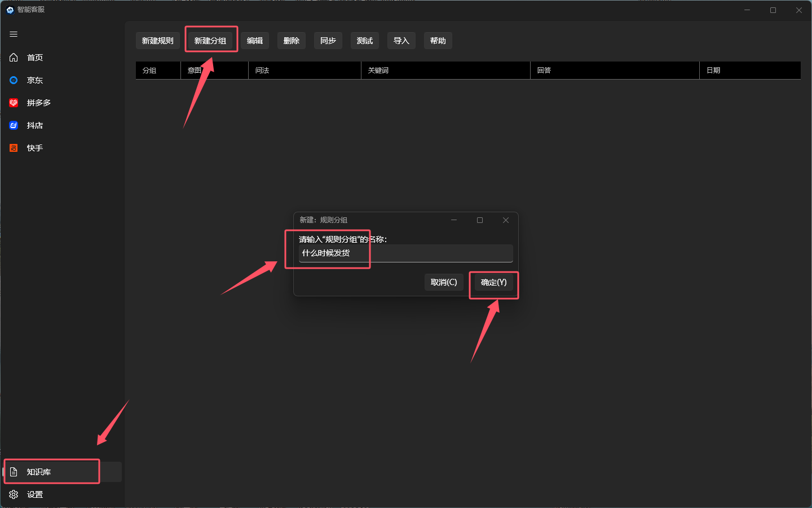Select the 京东 platform icon
This screenshot has width=812, height=508.
click(x=14, y=80)
